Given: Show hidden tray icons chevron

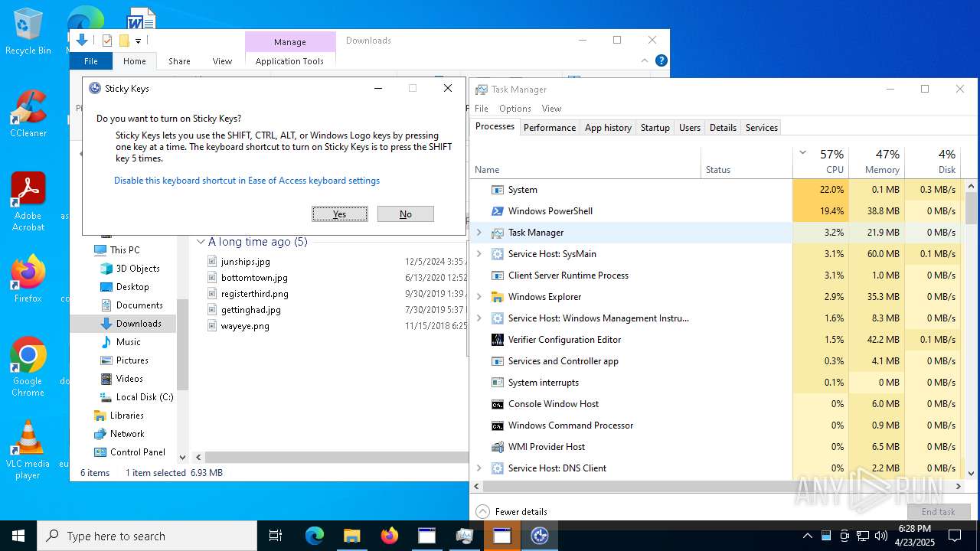Looking at the screenshot, I should (x=807, y=536).
